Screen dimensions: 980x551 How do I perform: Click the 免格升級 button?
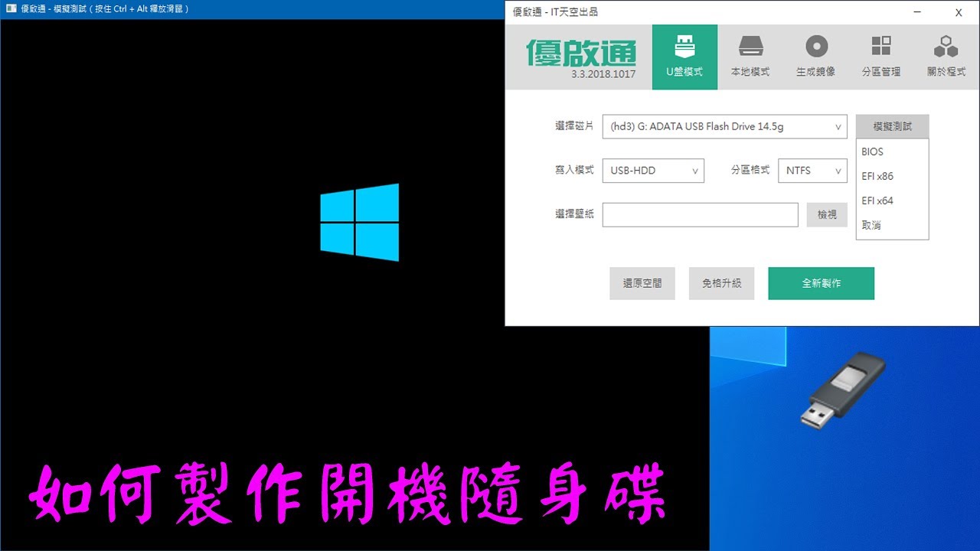(x=721, y=283)
